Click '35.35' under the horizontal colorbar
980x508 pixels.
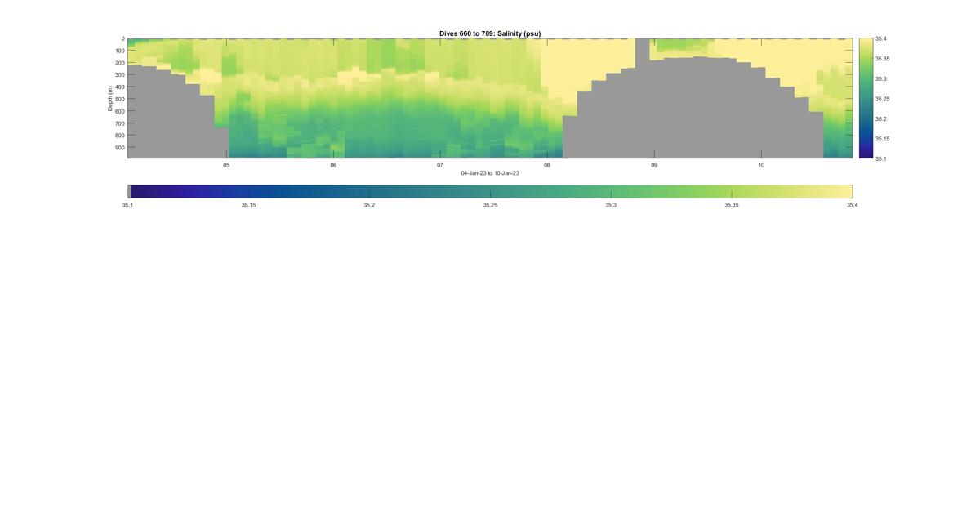[x=732, y=205]
